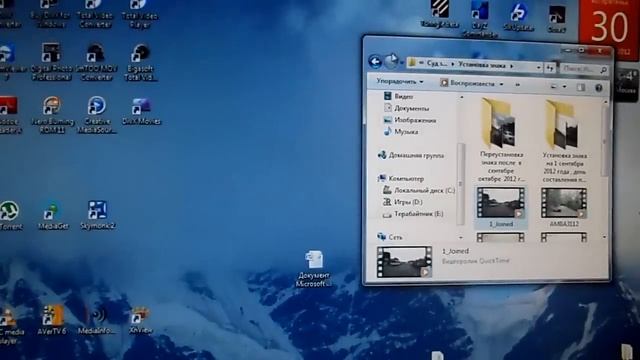Select the 'Установка знака' breadcrumb segment
640x360 pixels.
pyautogui.click(x=482, y=64)
